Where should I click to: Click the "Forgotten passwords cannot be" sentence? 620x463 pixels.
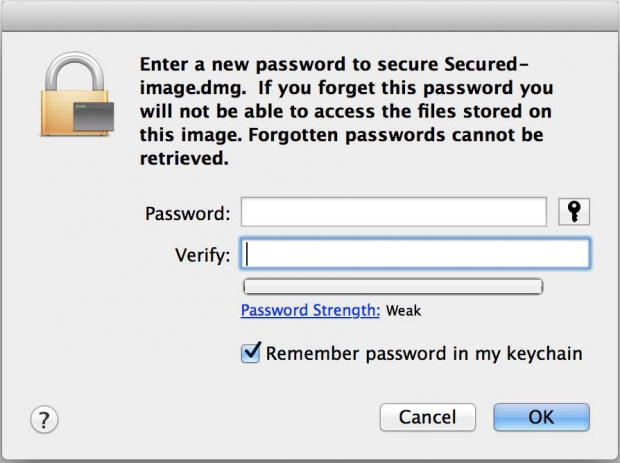[x=396, y=135]
